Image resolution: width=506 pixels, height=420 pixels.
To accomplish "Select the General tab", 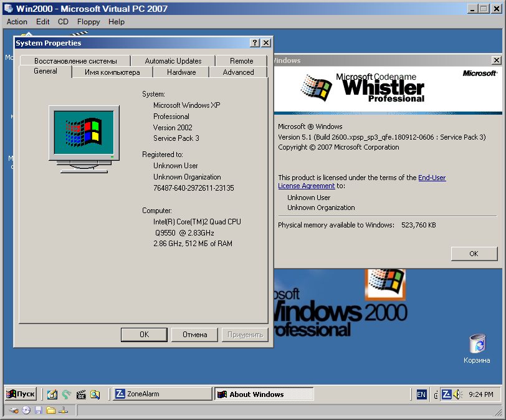I will 45,71.
